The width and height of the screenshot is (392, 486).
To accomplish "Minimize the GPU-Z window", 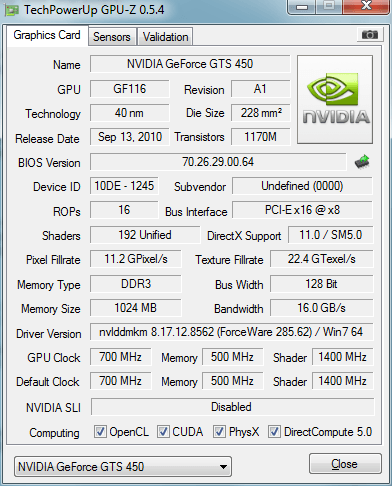I will coord(302,6).
